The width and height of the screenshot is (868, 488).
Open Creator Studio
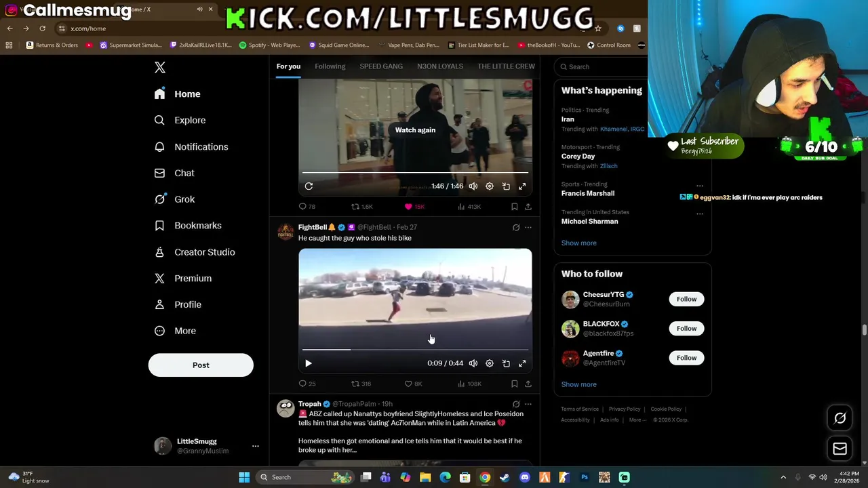coord(195,252)
